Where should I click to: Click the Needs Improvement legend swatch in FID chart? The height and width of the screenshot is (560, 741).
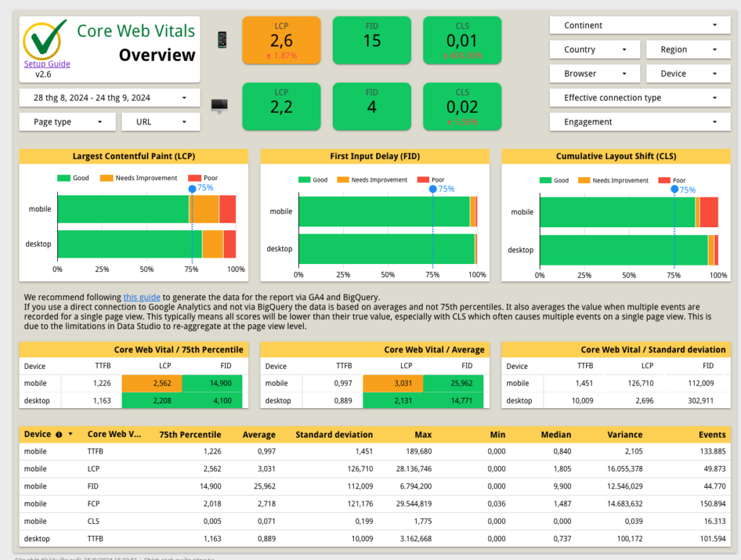(x=343, y=180)
